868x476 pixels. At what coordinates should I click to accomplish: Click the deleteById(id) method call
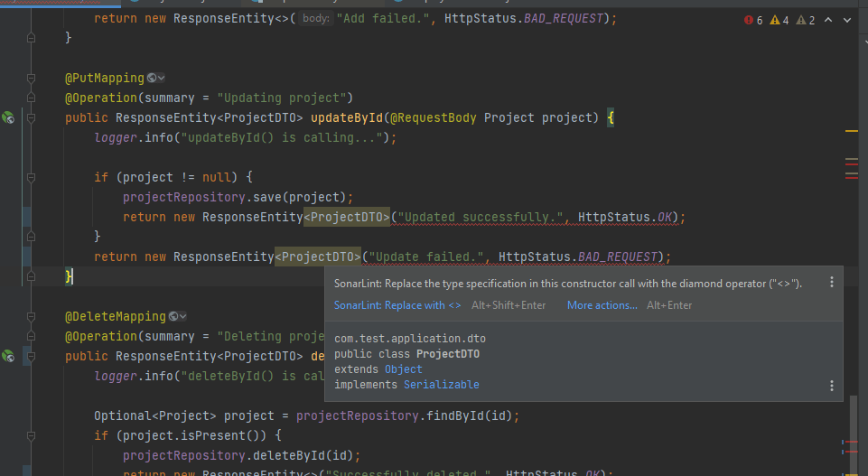(303, 455)
